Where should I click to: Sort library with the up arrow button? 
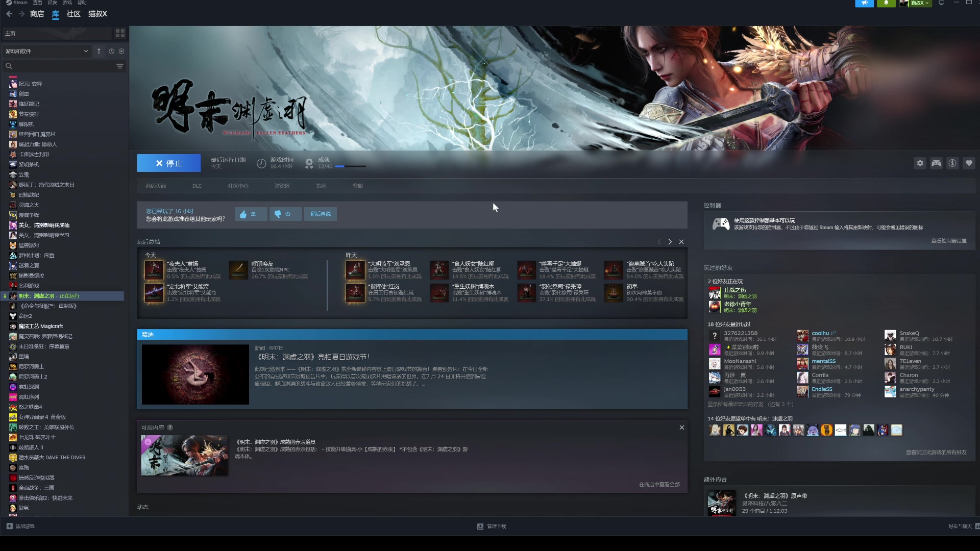point(99,51)
